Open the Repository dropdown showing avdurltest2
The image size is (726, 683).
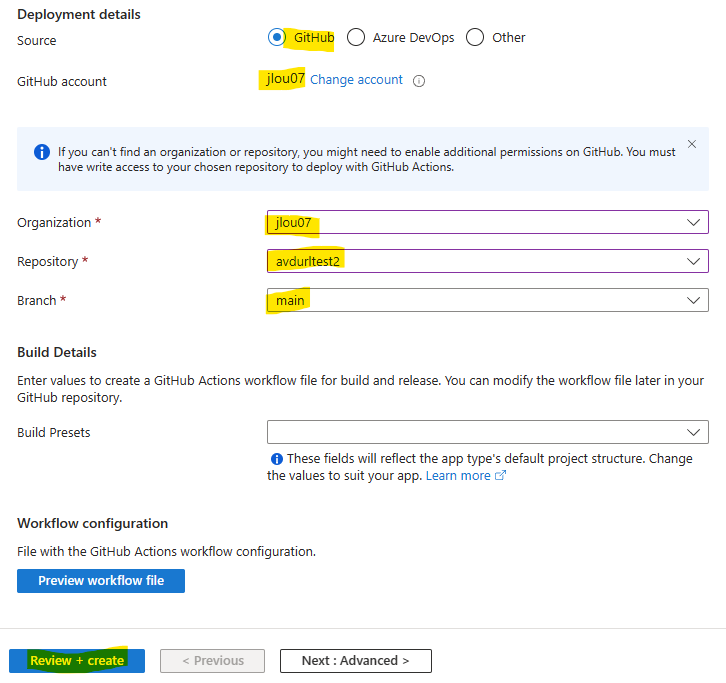click(488, 261)
